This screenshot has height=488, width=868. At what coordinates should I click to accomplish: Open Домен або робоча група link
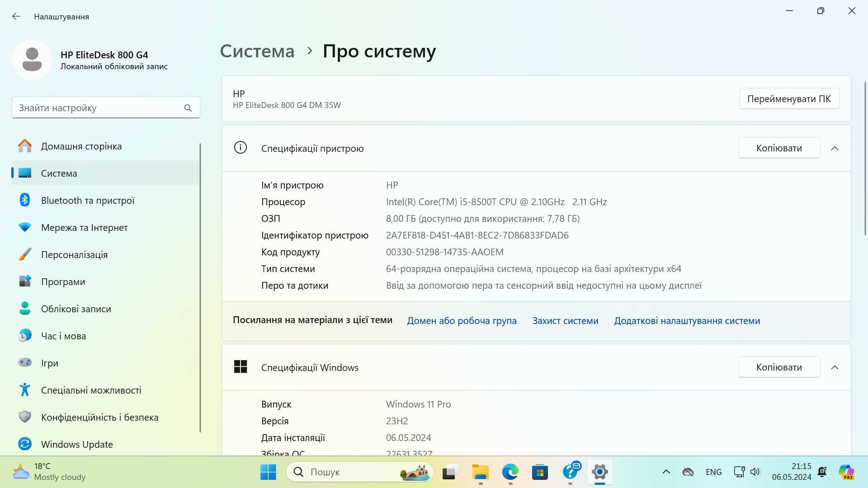click(x=462, y=320)
